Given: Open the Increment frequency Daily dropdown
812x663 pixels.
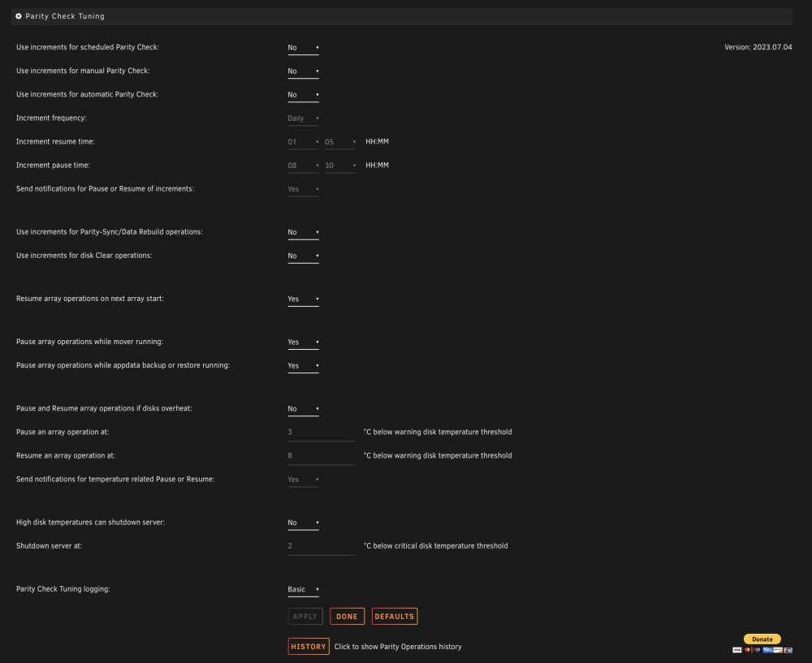Looking at the screenshot, I should [x=304, y=118].
